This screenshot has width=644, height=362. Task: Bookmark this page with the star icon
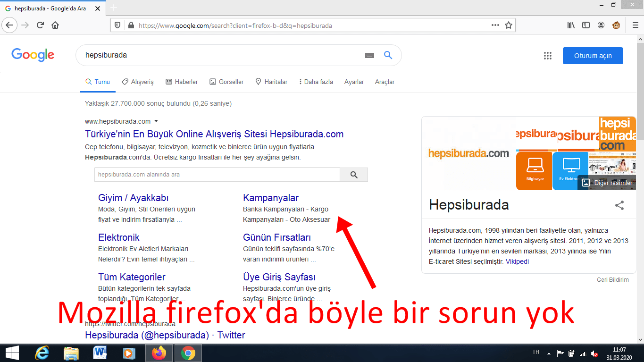coord(508,25)
